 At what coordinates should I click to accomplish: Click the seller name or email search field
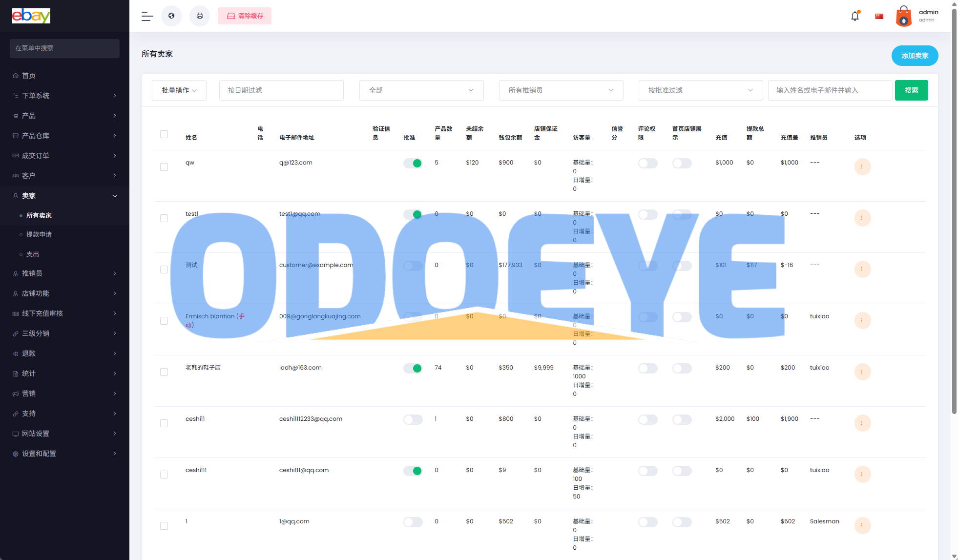[830, 90]
